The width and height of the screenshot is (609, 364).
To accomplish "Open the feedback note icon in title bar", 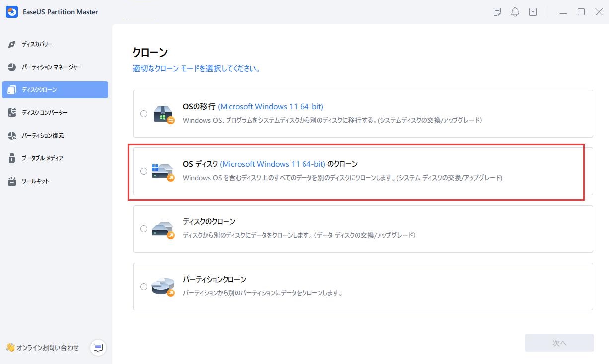I will 497,12.
